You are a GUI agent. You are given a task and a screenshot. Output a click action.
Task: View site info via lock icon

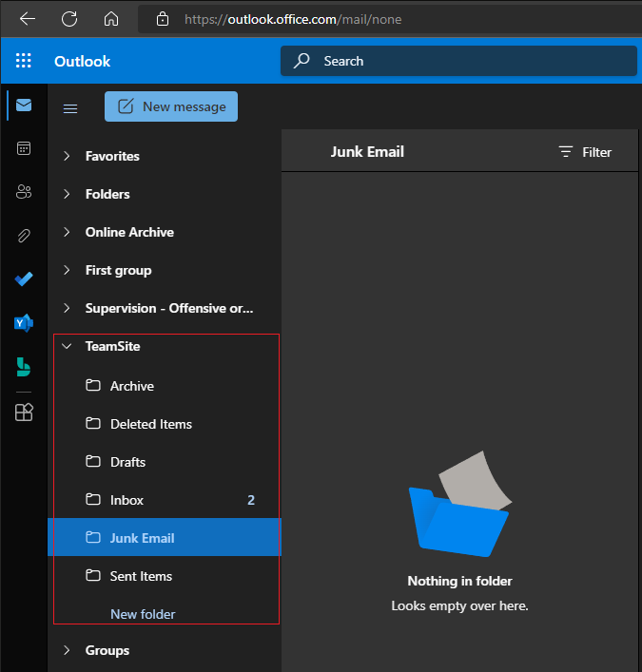click(162, 19)
